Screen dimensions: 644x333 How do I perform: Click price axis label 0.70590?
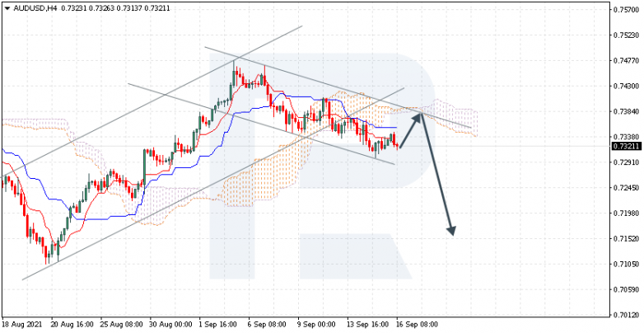627,290
